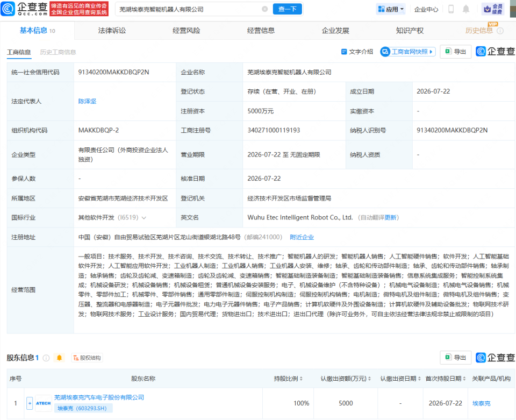This screenshot has width=516, height=420.
Task: Click the ATECH logo thumbnail
Action: pyautogui.click(x=44, y=403)
